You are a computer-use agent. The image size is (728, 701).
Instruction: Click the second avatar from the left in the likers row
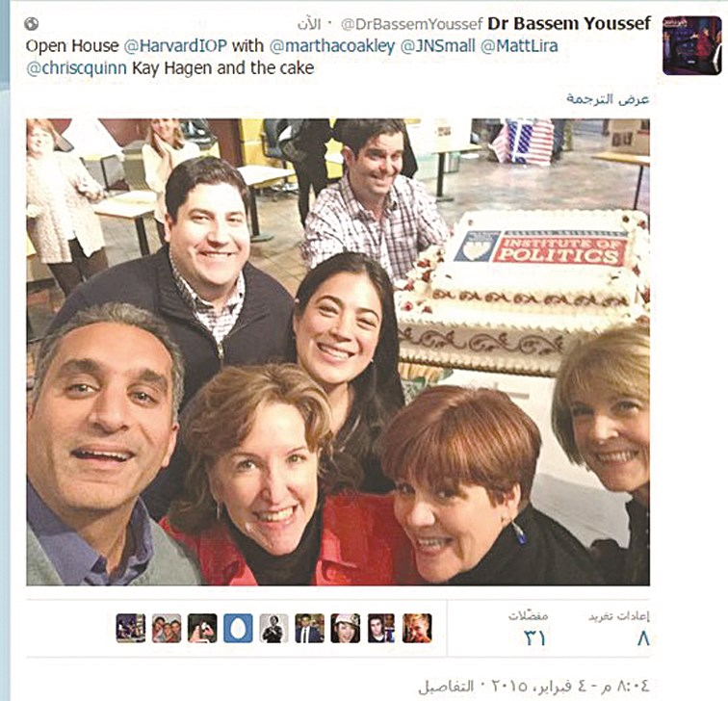167,628
